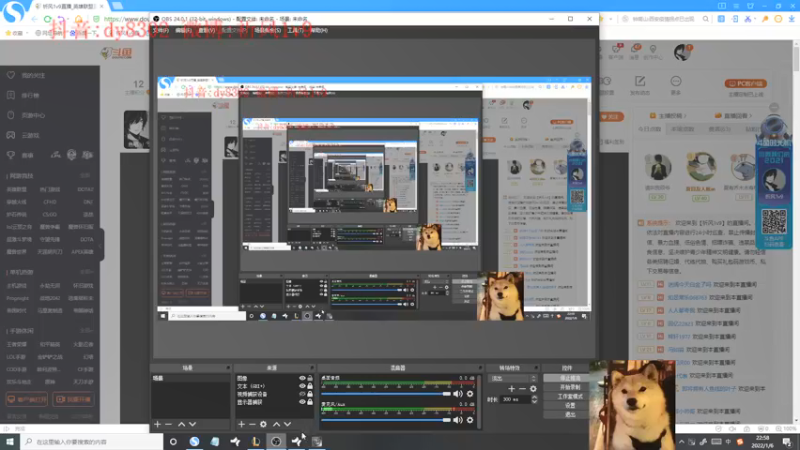Click 停止推流 button in Controls
The width and height of the screenshot is (800, 450).
566,378
